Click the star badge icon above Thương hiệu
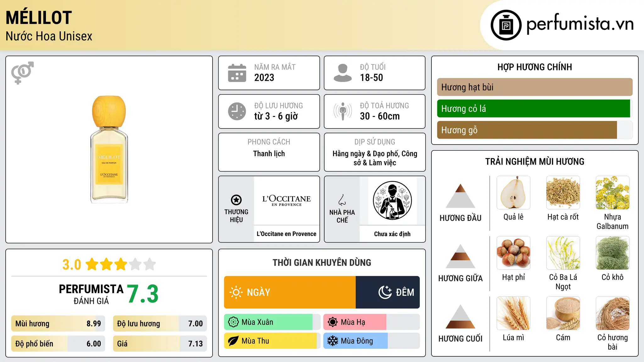The image size is (644, 362). [x=236, y=200]
